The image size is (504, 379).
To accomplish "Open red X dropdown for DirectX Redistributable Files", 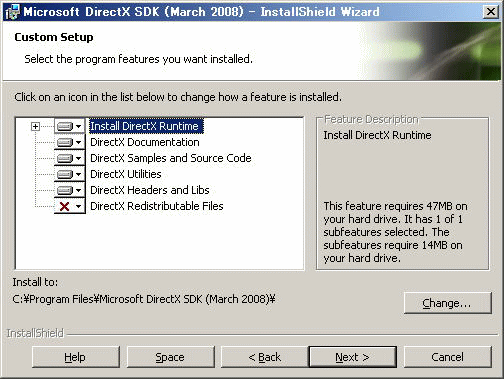I will 70,206.
